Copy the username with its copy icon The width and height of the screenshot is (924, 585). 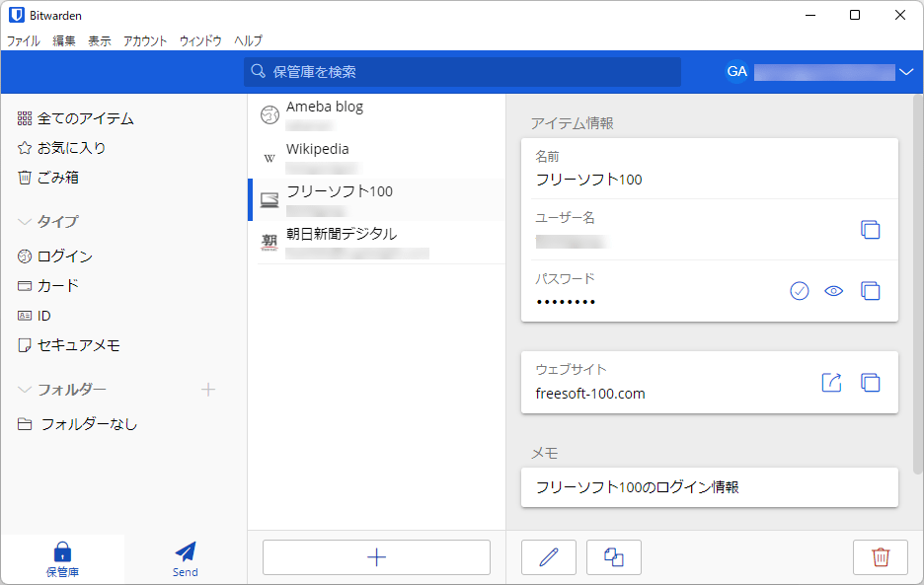[x=871, y=230]
